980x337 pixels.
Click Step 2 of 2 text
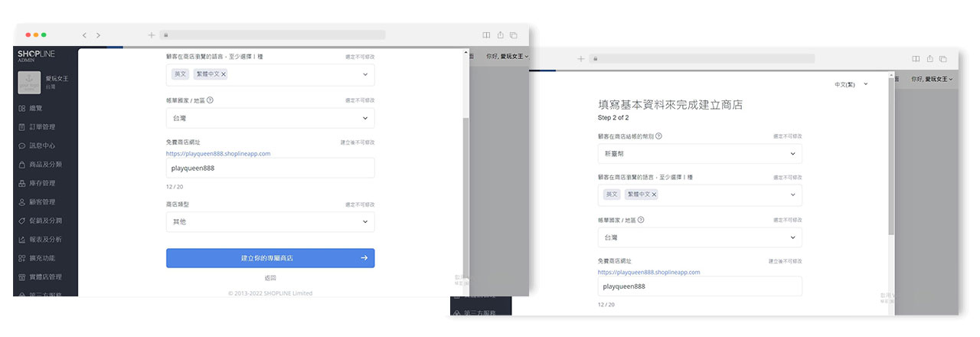coord(613,118)
